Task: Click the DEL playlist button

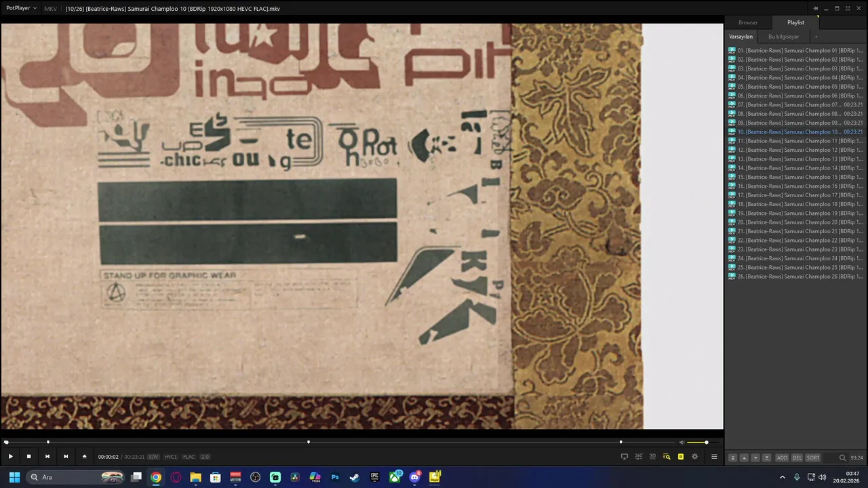Action: (797, 457)
